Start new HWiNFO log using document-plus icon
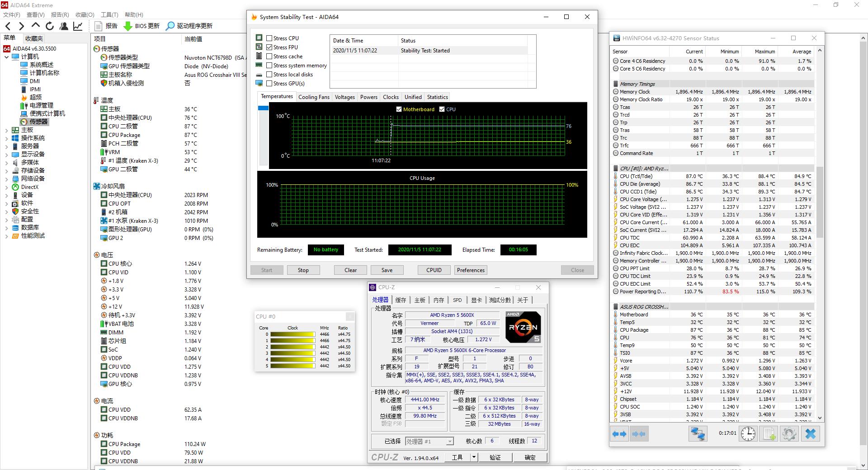This screenshot has height=470, width=868. pyautogui.click(x=769, y=433)
